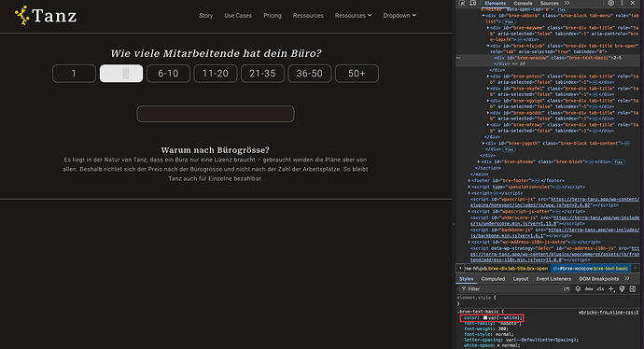Image resolution: width=644 pixels, height=349 pixels.
Task: Expand the wpascript-js-after script node
Action: pos(469,212)
